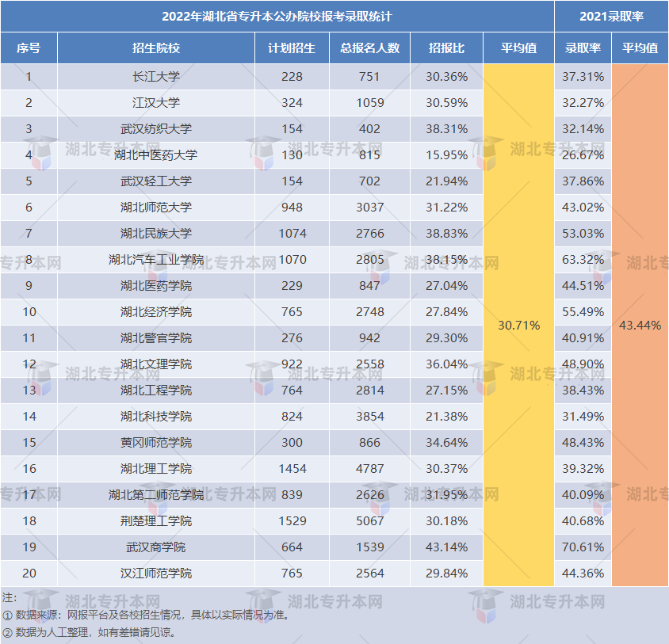Select the 序号 column header
Viewport: 669px width, 644px height.
point(29,48)
